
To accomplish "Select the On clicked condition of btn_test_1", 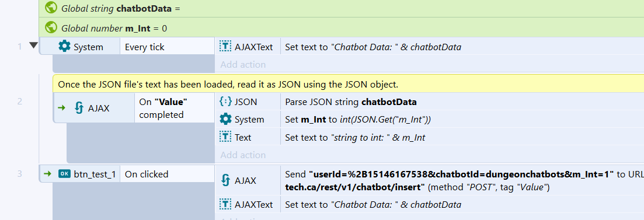I will (167, 174).
